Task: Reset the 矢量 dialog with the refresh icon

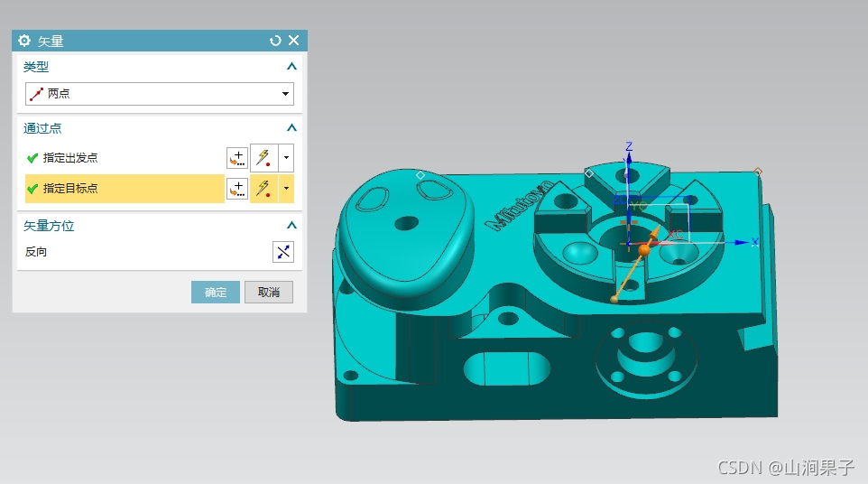Action: (275, 41)
